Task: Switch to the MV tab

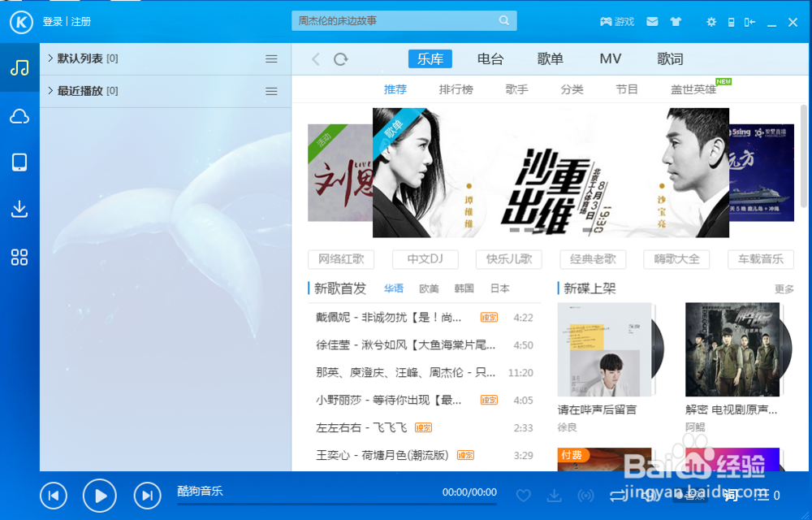Action: [x=610, y=59]
